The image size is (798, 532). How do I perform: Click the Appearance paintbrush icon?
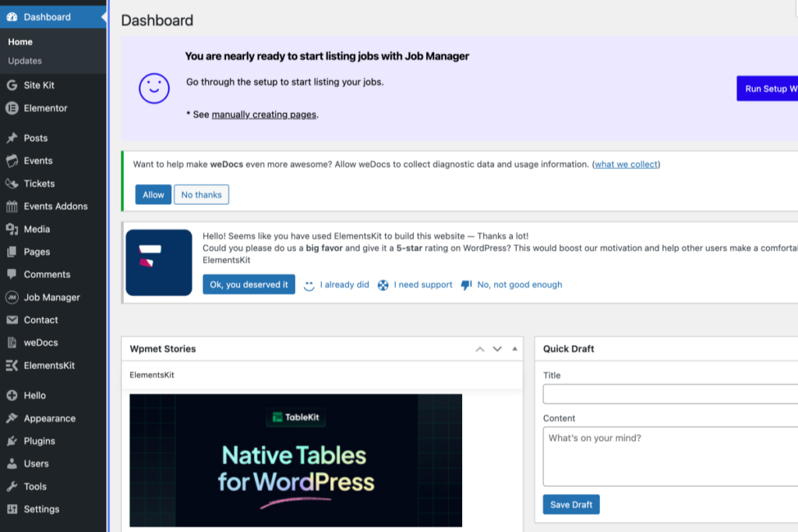[12, 418]
